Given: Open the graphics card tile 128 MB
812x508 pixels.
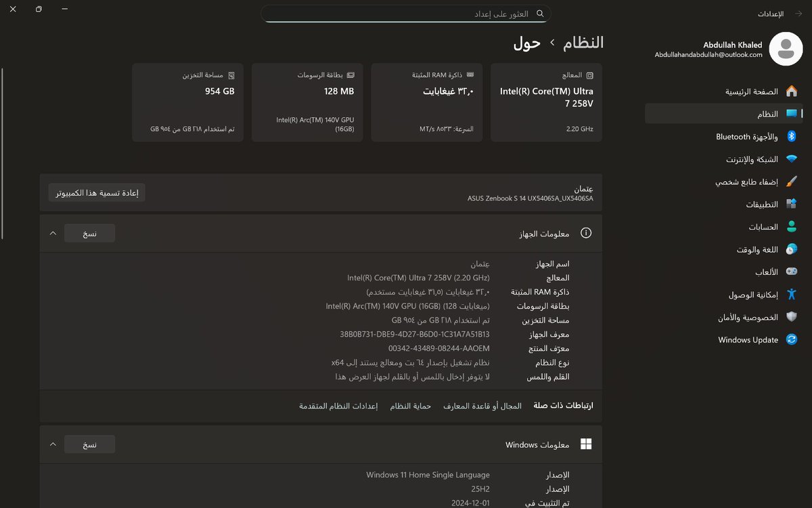Looking at the screenshot, I should (x=307, y=102).
